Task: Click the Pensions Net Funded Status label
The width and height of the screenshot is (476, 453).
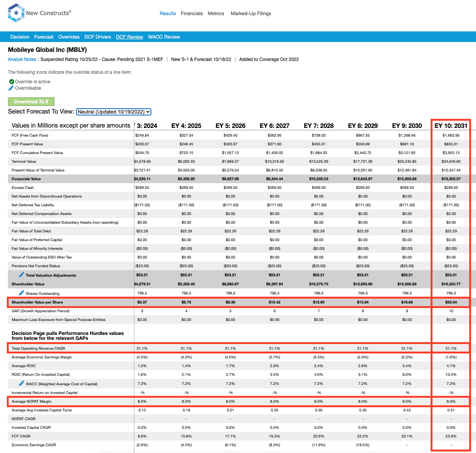Action: coord(36,266)
